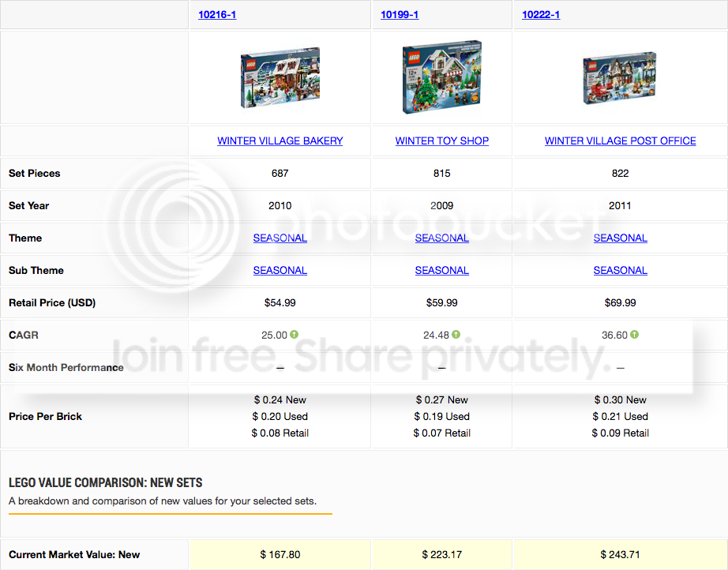Click the $ 0.07 Retail price per brick
Image resolution: width=728 pixels, height=570 pixels.
pos(442,433)
